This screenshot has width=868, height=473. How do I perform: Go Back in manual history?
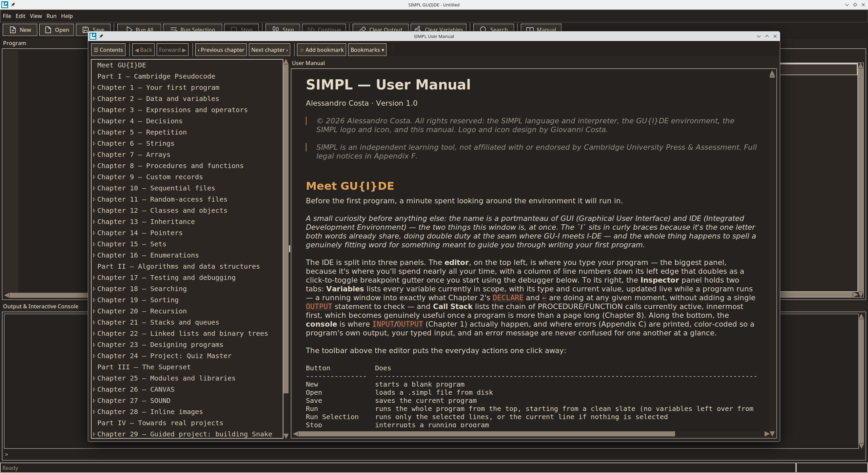[x=143, y=50]
